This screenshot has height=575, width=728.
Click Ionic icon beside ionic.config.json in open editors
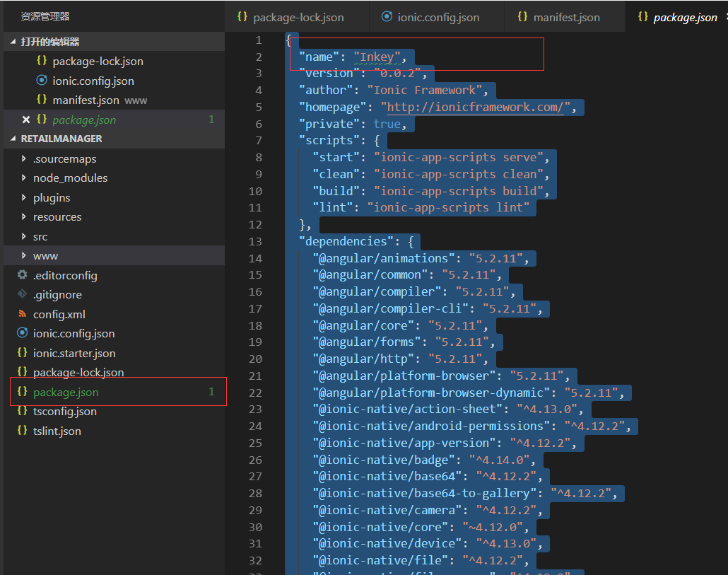[x=42, y=80]
